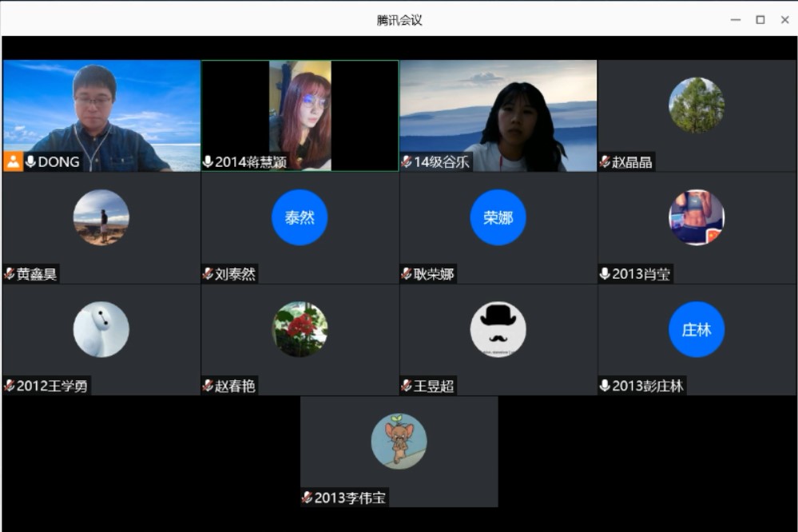
Task: Click the cartoon mouse avatar of 2013李伟宝
Action: pos(399,441)
